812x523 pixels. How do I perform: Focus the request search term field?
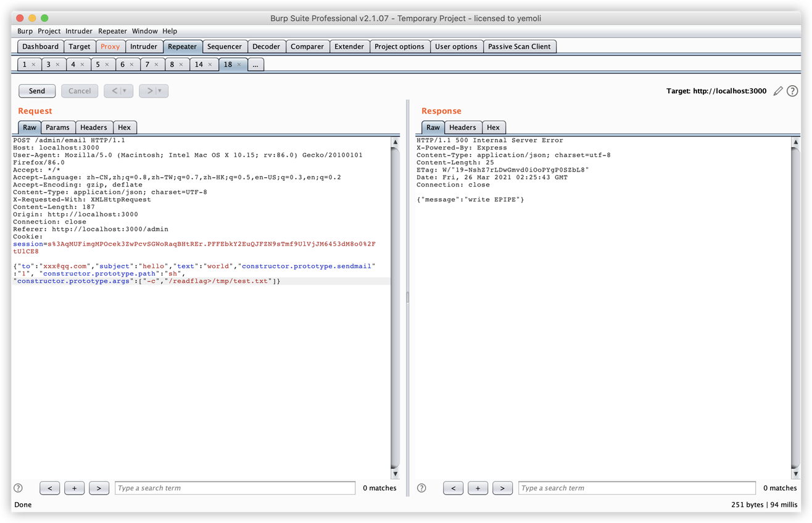point(235,488)
